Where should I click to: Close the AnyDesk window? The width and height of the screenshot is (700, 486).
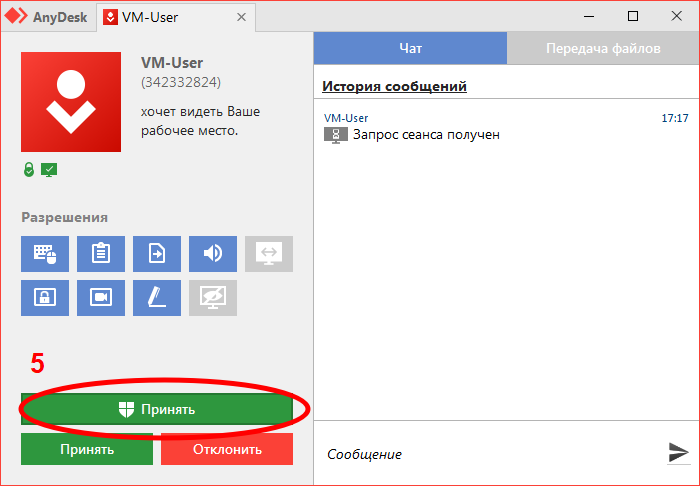coord(676,17)
